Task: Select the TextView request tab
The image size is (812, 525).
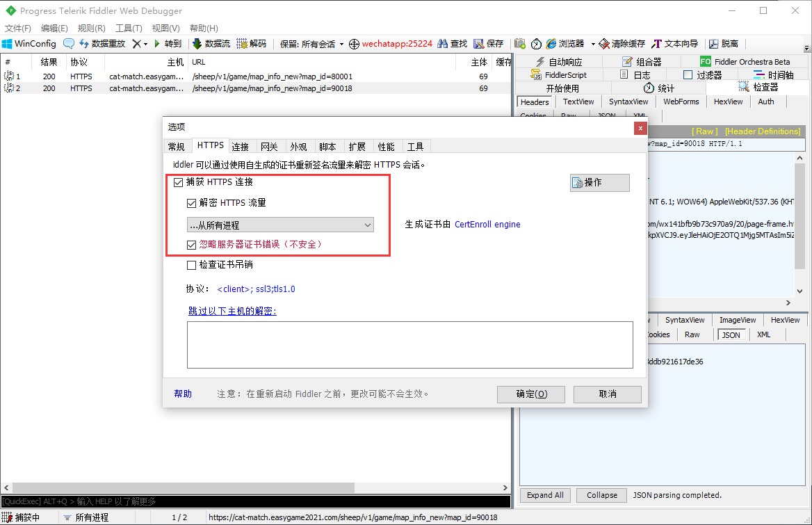Action: tap(578, 102)
